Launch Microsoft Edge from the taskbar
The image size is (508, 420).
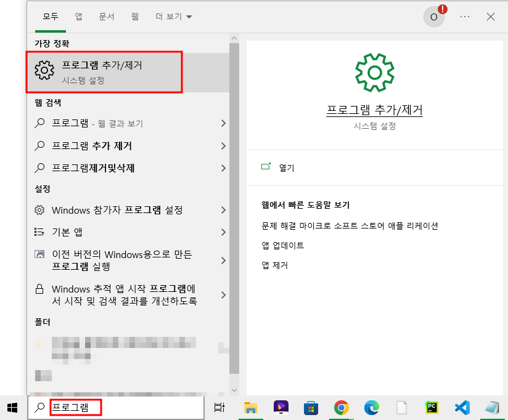tap(371, 408)
